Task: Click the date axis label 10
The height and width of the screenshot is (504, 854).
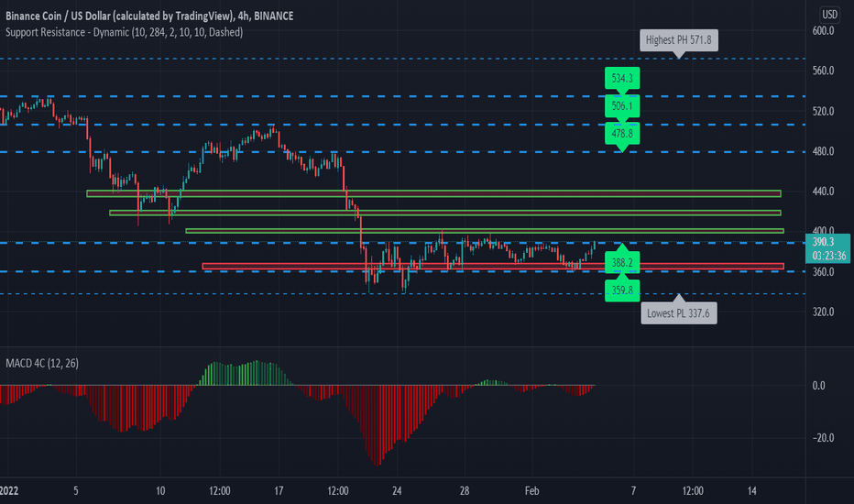Action: point(160,491)
